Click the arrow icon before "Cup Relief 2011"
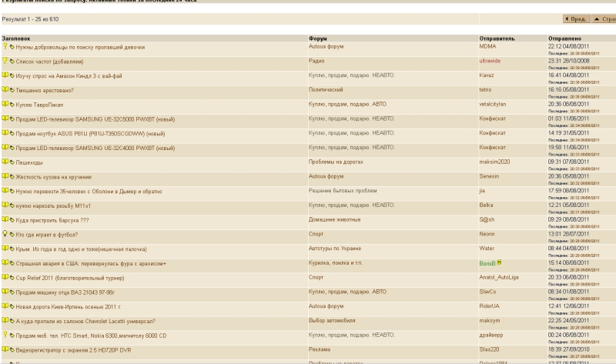This screenshot has width=616, height=364. pos(12,278)
